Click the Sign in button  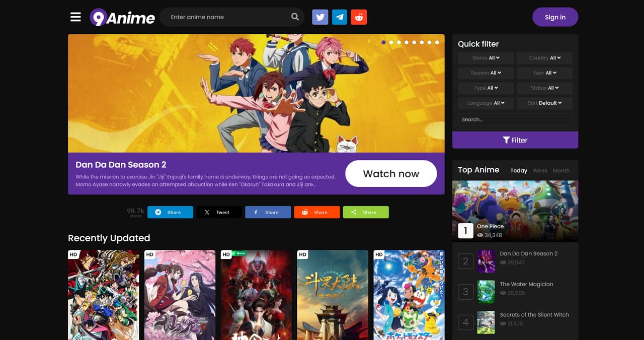(555, 17)
